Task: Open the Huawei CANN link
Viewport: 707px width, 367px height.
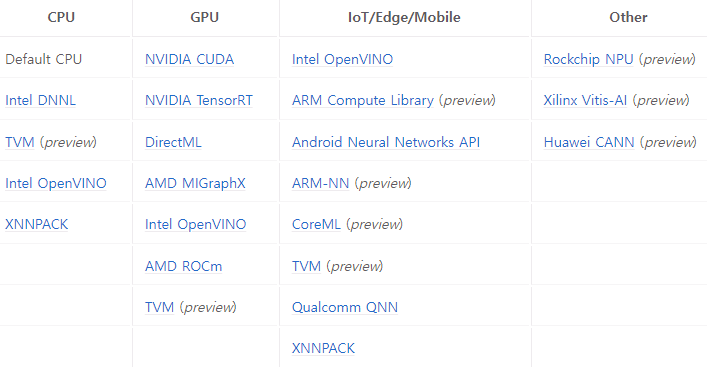Action: tap(589, 142)
